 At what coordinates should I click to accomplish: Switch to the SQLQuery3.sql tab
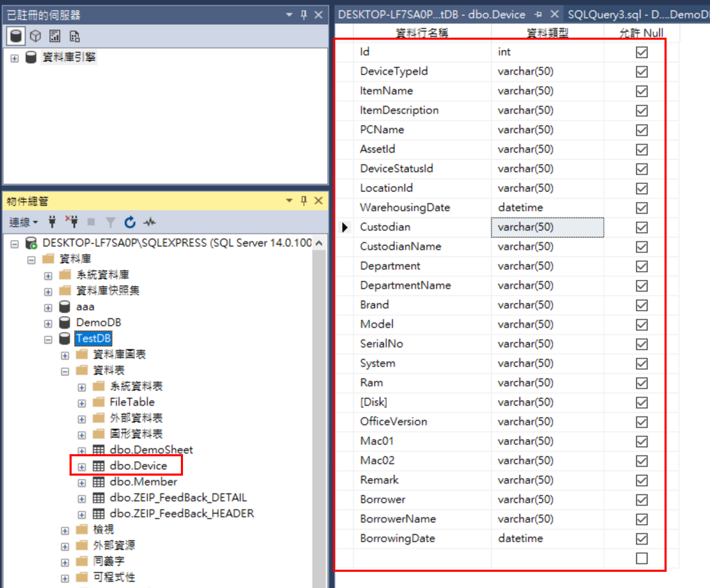638,15
